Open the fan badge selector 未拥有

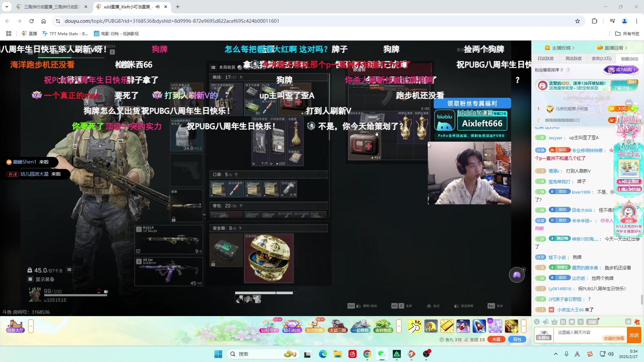[543, 335]
